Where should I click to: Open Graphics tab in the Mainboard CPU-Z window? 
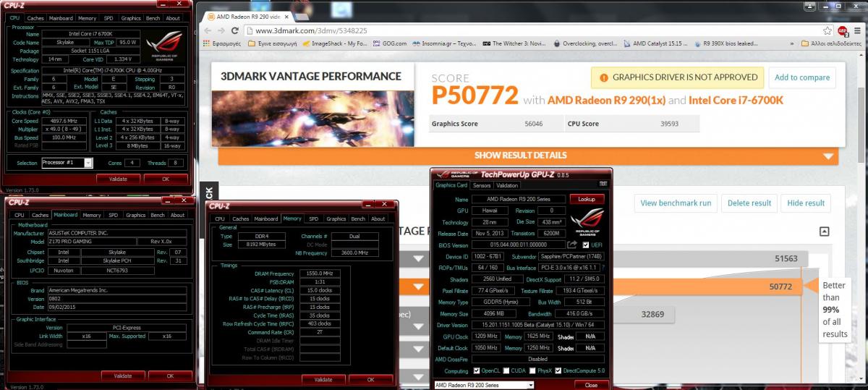click(135, 215)
